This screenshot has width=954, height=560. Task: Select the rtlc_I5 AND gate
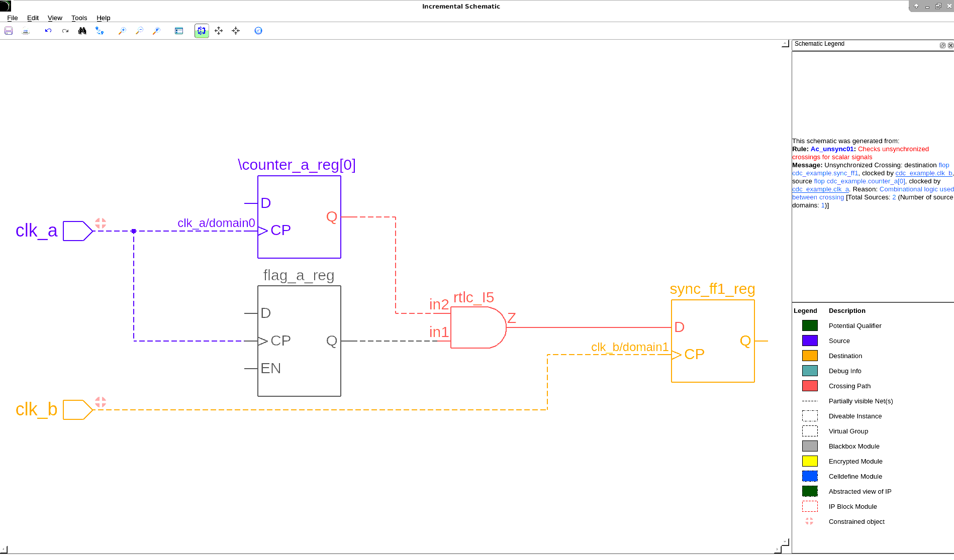(478, 327)
